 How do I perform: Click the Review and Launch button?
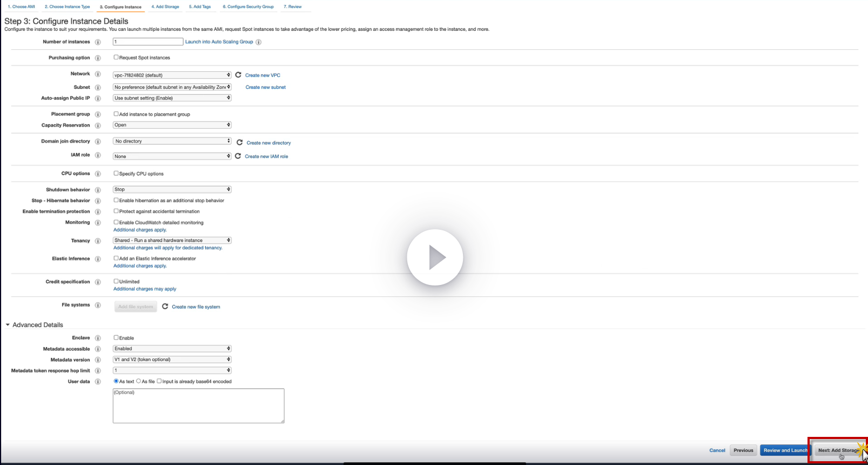click(785, 450)
